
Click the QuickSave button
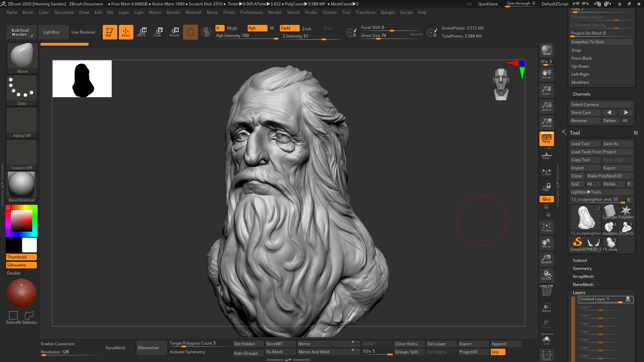click(488, 4)
